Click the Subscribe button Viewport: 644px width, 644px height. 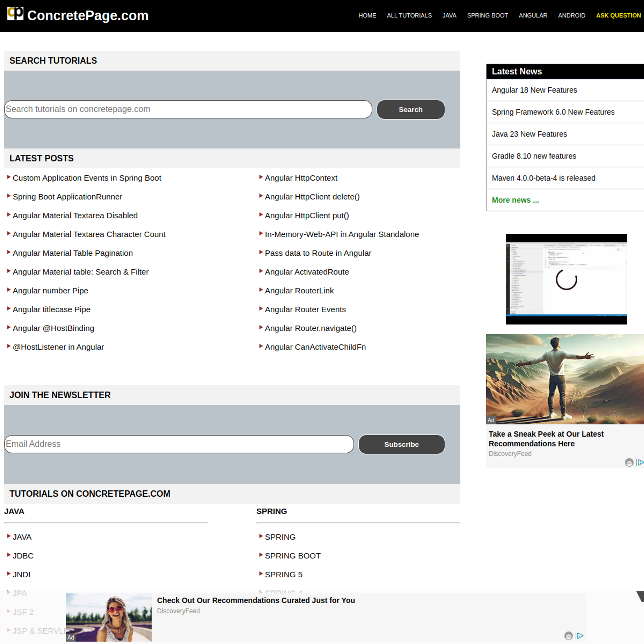(x=401, y=444)
